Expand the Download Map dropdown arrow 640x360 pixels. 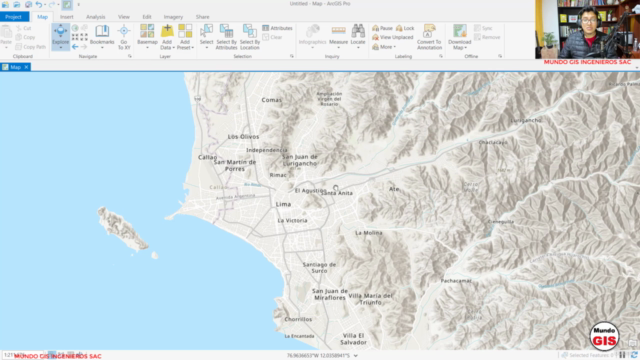pyautogui.click(x=465, y=48)
